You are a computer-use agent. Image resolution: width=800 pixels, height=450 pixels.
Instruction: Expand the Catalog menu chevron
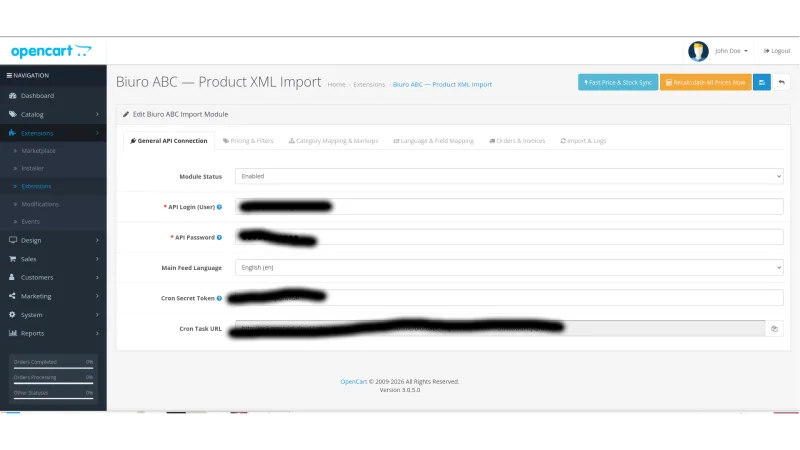(x=97, y=114)
